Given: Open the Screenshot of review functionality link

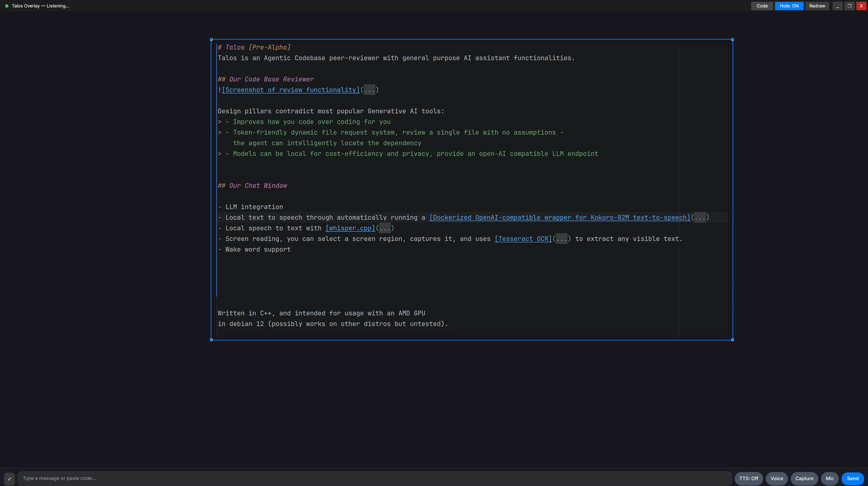Looking at the screenshot, I should click(291, 90).
